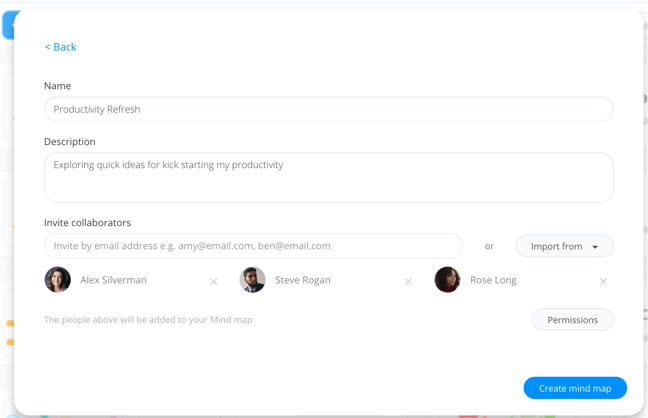Click Alex Silverman's avatar photo
The height and width of the screenshot is (418, 648).
57,279
